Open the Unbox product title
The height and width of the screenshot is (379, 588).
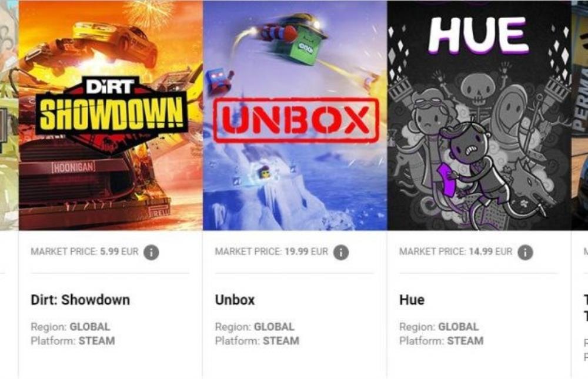[235, 300]
